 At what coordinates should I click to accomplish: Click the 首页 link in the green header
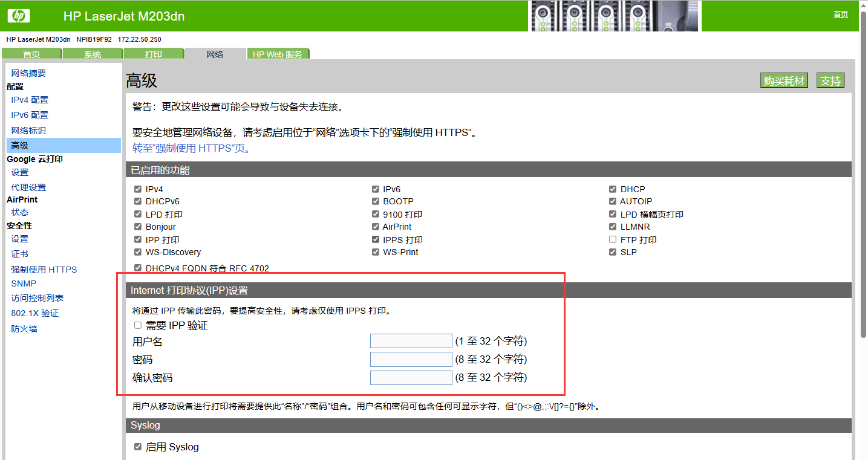tap(841, 15)
